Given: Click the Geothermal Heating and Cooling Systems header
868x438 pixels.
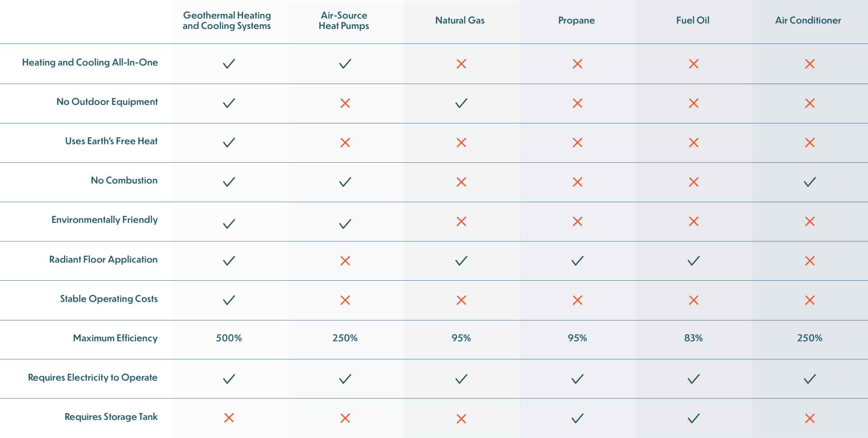Looking at the screenshot, I should [227, 21].
